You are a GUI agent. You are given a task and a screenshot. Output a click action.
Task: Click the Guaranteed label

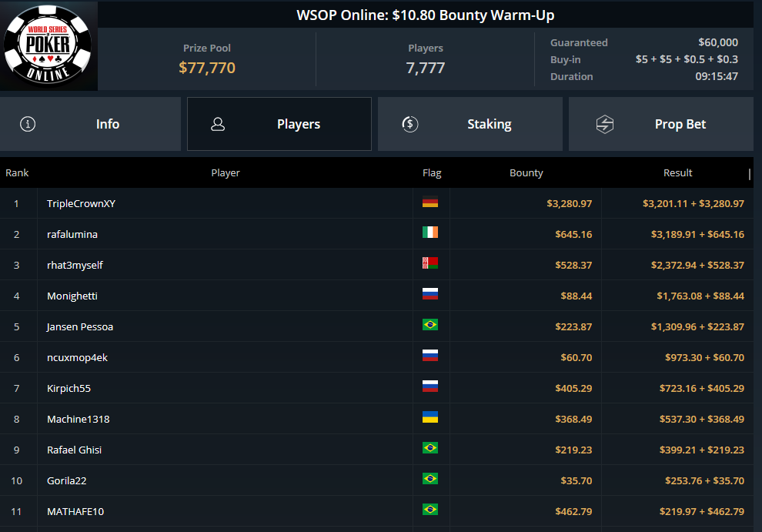579,42
